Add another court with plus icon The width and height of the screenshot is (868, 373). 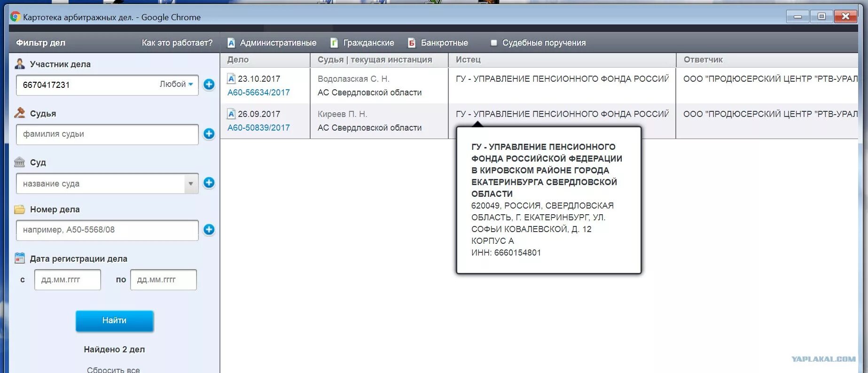[209, 183]
